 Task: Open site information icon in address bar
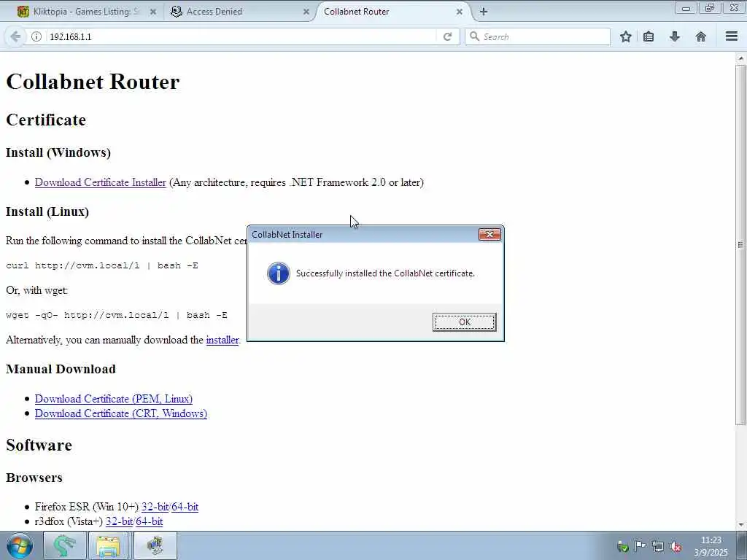click(36, 36)
